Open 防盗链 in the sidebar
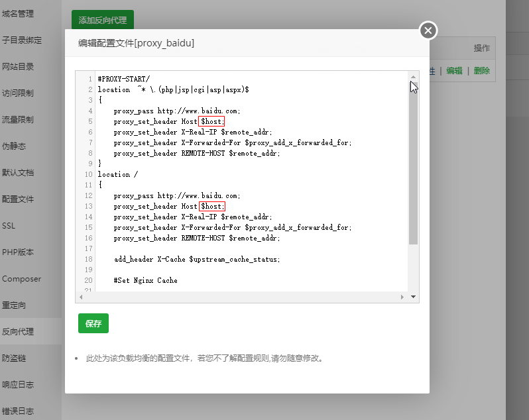529x420 pixels. tap(14, 358)
